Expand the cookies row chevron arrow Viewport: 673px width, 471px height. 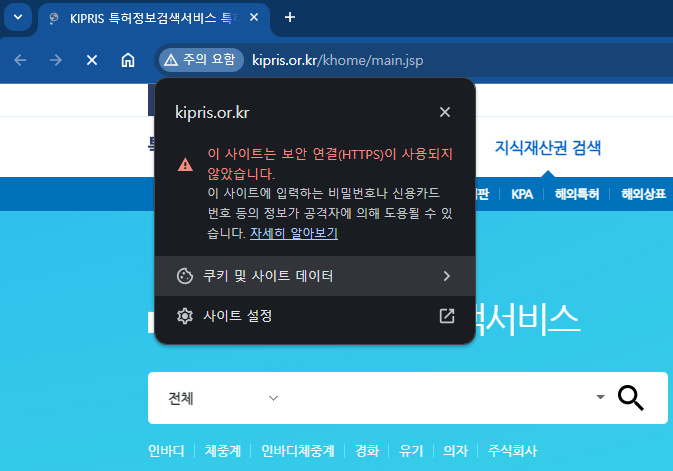click(x=447, y=276)
